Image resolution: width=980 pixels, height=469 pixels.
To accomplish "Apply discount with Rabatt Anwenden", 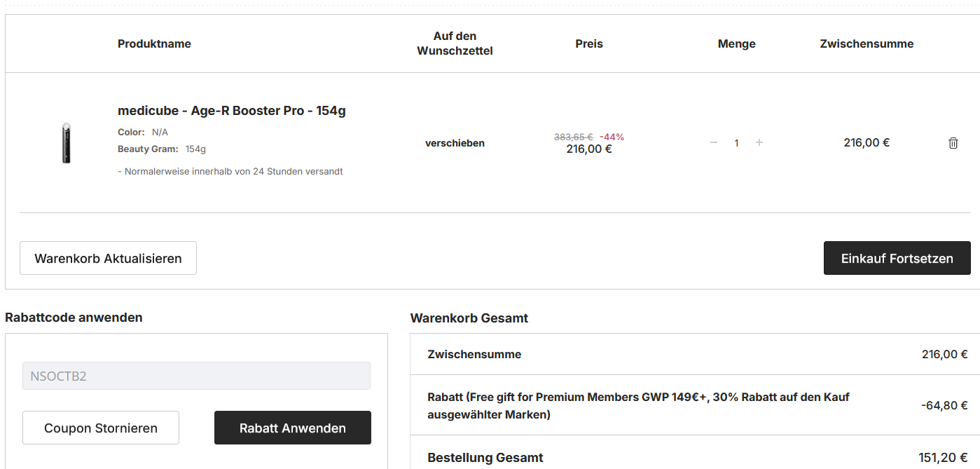I will tap(292, 428).
